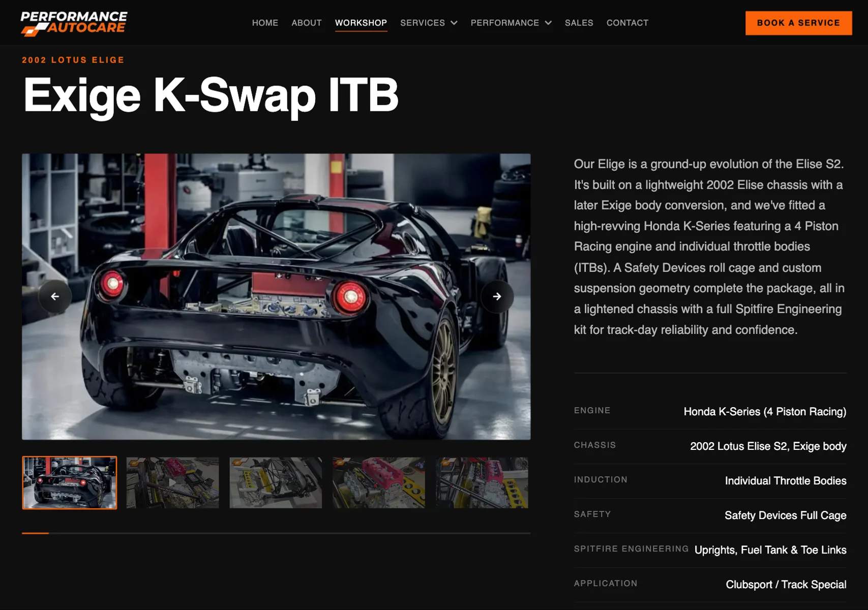The width and height of the screenshot is (868, 610).
Task: Click 'Safety Devices Full Cage' spec value
Action: click(786, 515)
